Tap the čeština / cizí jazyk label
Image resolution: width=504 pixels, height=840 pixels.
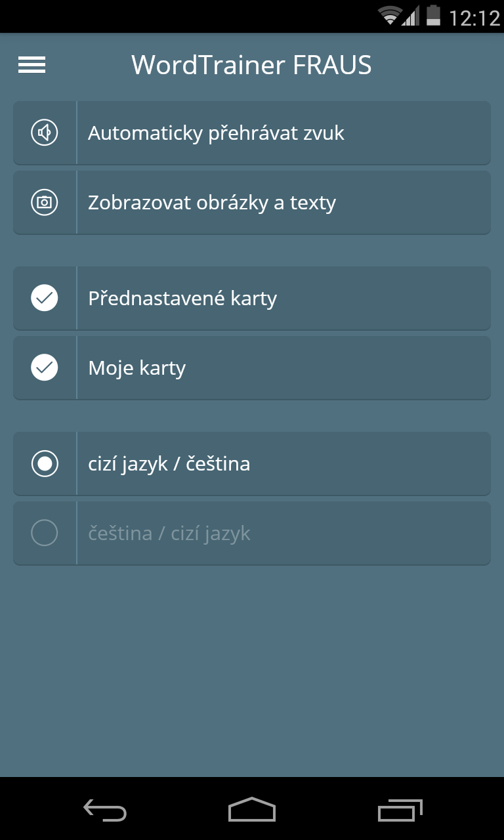(169, 534)
